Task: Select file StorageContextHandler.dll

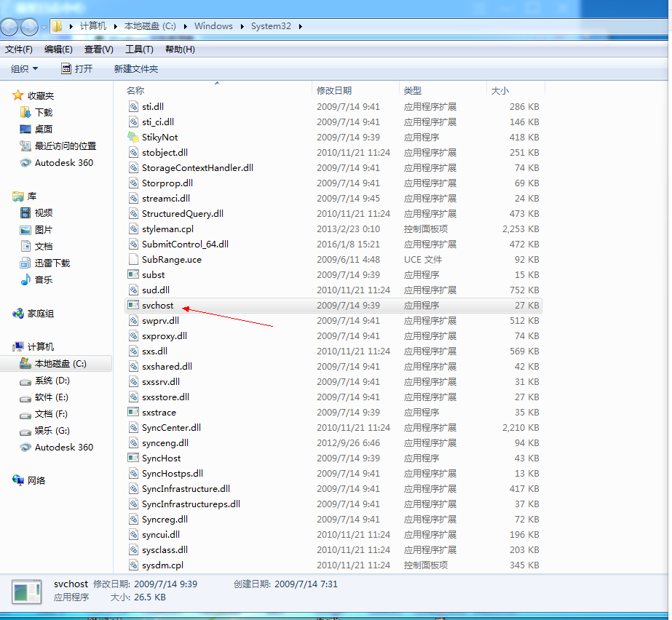Action: 197,167
